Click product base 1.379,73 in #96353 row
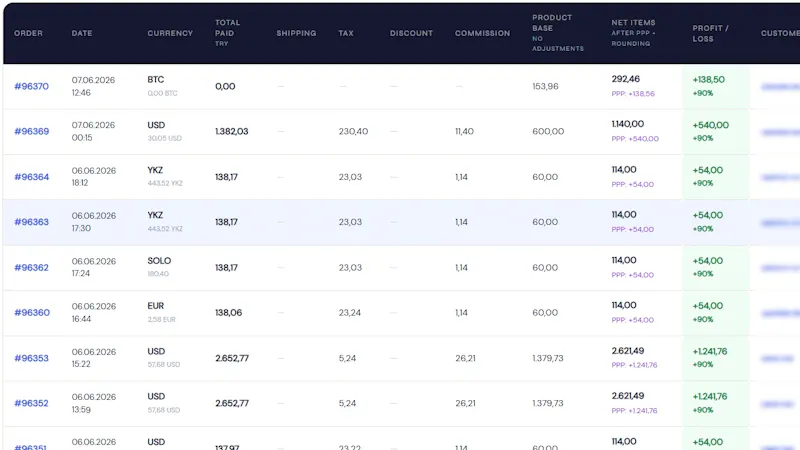 point(547,358)
